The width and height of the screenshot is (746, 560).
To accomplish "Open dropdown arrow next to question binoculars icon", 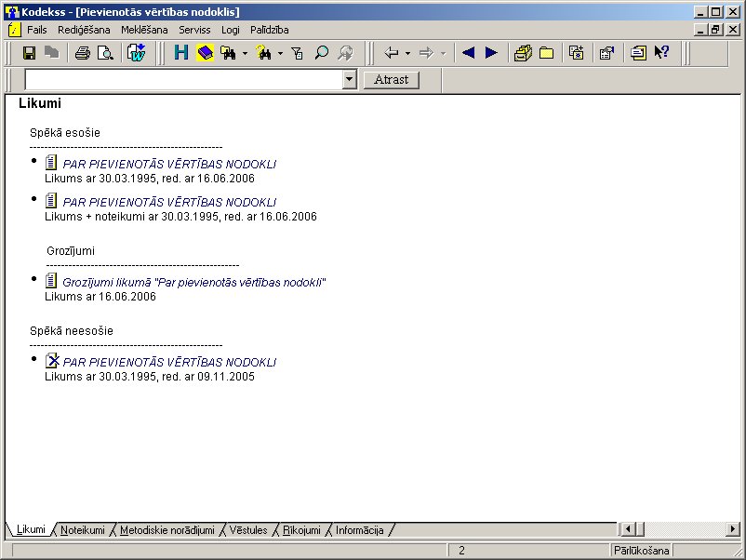I will tap(280, 53).
